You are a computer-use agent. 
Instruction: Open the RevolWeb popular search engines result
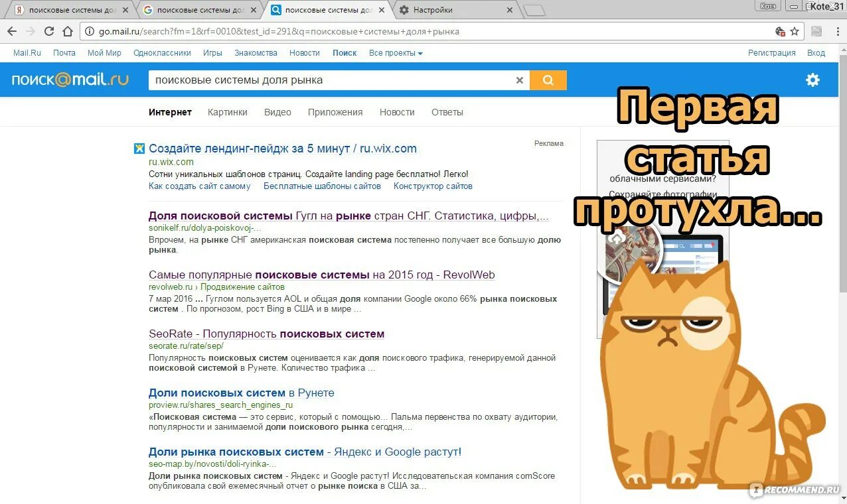click(x=321, y=275)
